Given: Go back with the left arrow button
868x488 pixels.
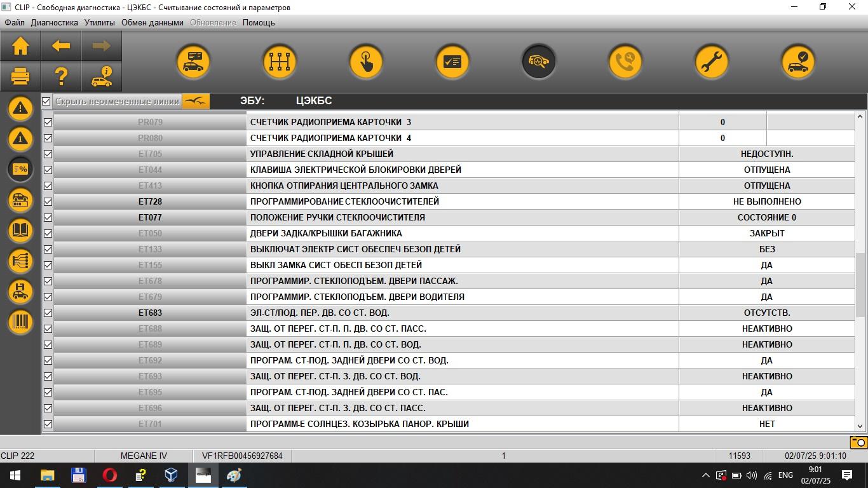Looking at the screenshot, I should [61, 46].
